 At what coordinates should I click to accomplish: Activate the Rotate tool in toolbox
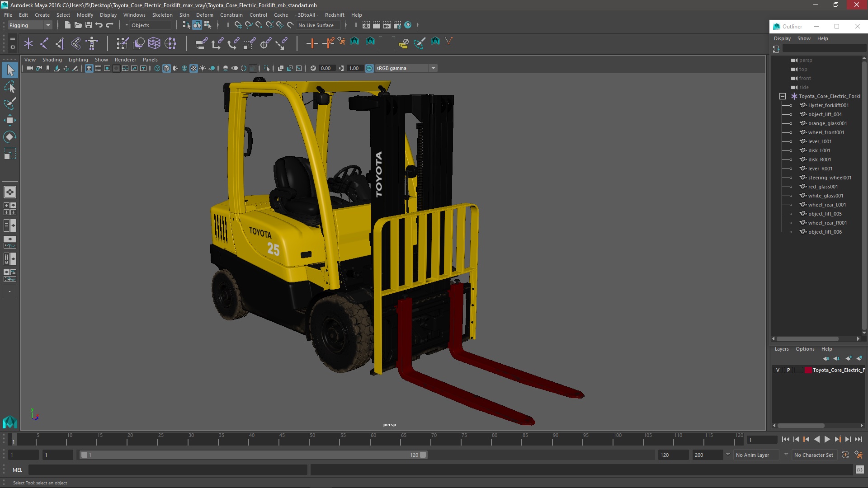pyautogui.click(x=10, y=136)
